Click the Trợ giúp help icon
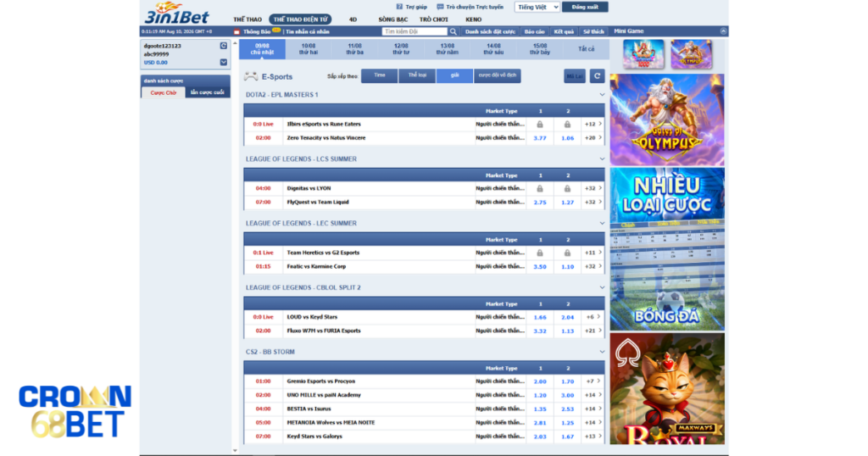 coord(400,7)
